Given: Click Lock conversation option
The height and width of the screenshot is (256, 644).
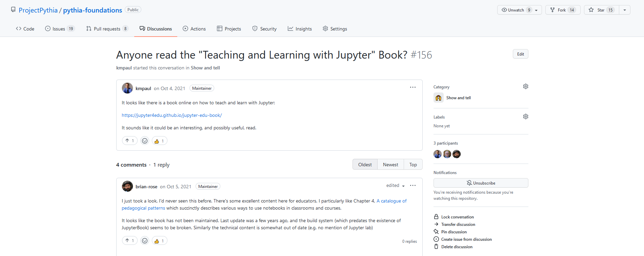Looking at the screenshot, I should pos(457,217).
